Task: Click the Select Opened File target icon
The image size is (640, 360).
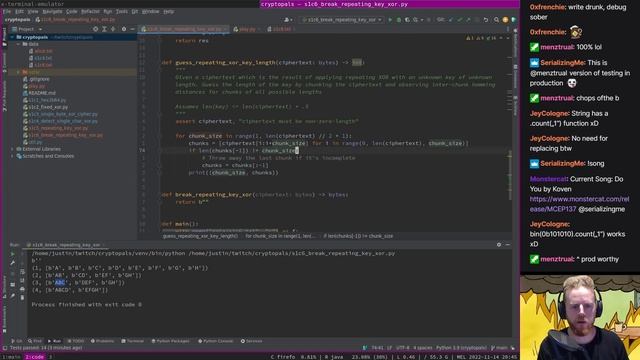Action: point(96,29)
